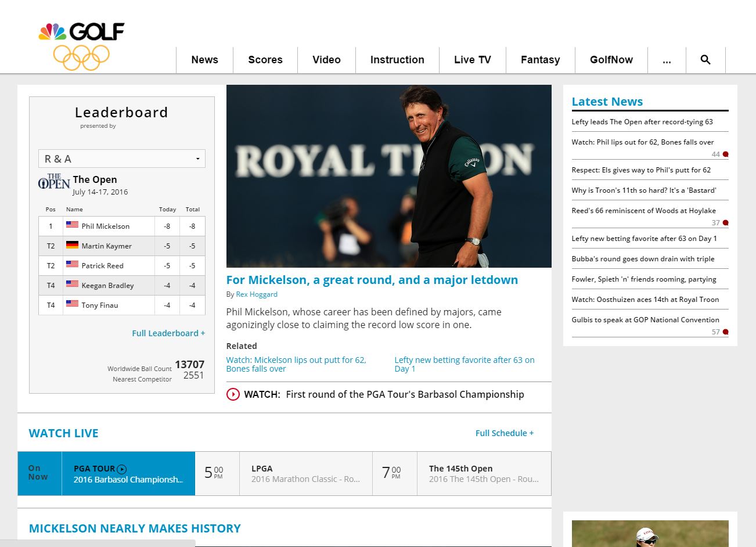
Task: Open the Fantasy menu
Action: [x=540, y=60]
